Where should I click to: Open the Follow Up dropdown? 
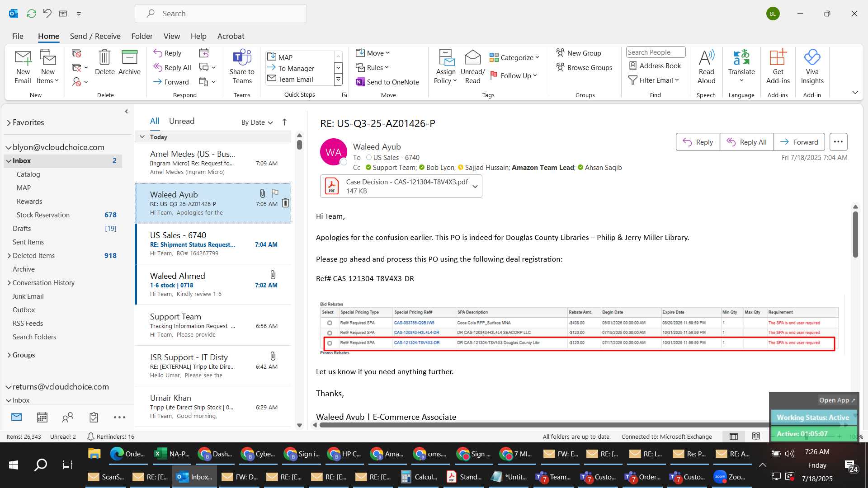click(x=514, y=75)
